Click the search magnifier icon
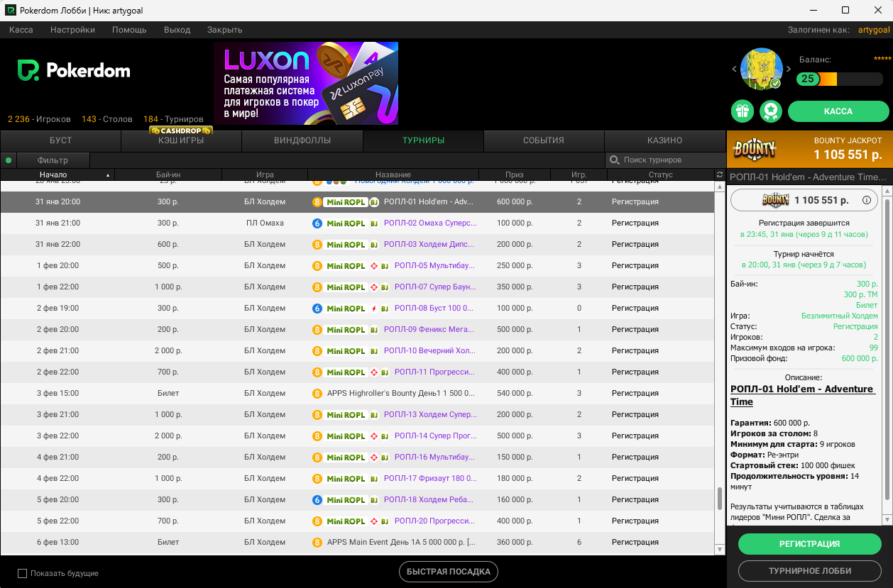 (x=615, y=160)
